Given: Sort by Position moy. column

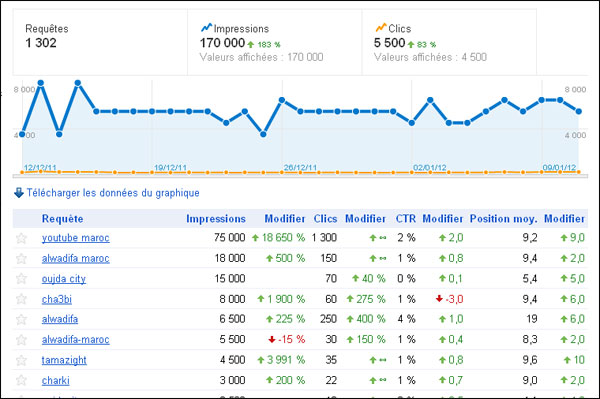Looking at the screenshot, I should [x=504, y=219].
